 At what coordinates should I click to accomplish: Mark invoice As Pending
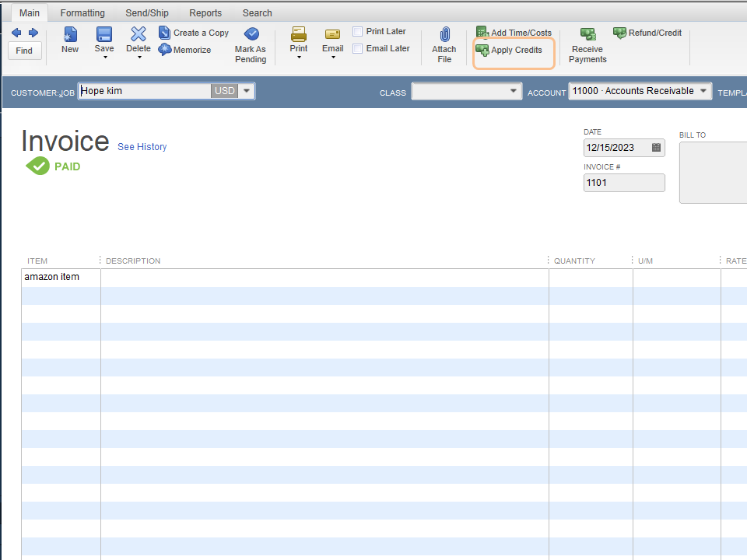251,45
